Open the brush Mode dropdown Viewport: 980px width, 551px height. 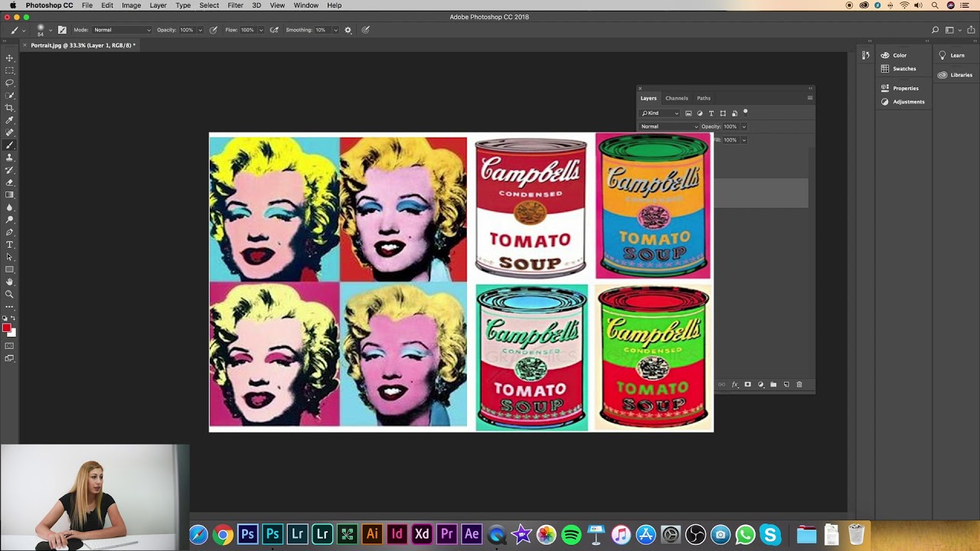point(122,30)
